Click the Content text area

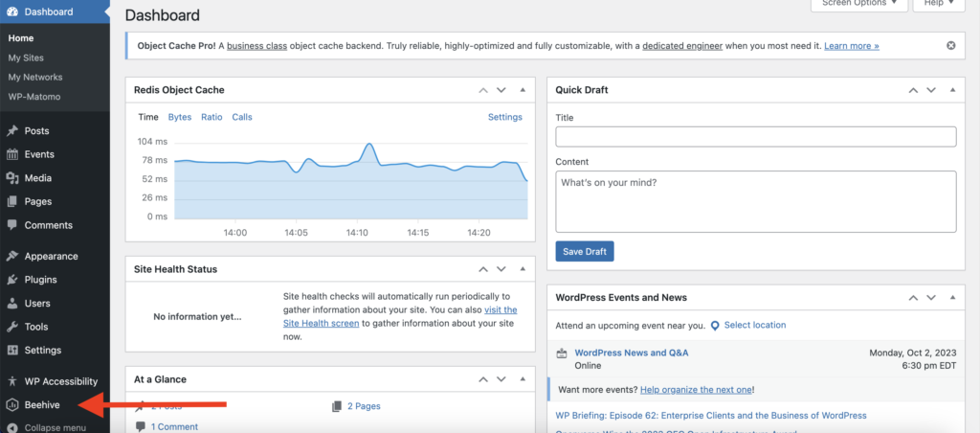pos(756,201)
